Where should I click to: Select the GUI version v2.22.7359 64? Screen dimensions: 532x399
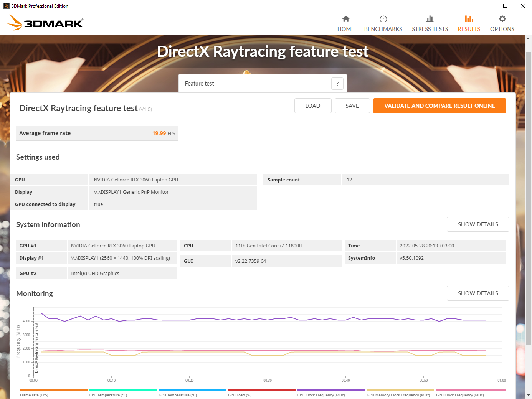click(251, 261)
